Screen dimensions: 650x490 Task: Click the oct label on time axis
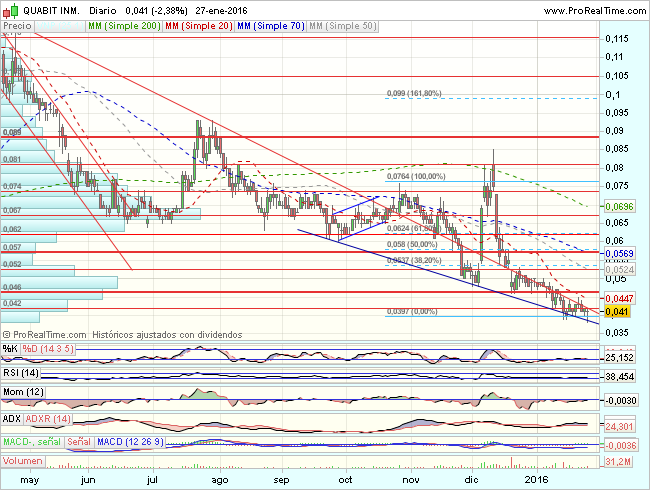tap(345, 480)
